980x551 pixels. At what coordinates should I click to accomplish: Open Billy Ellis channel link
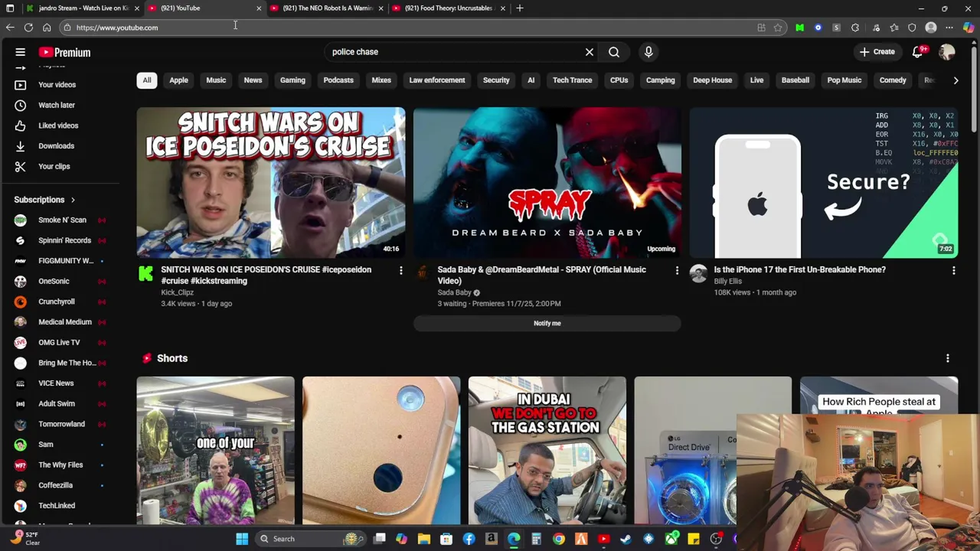[x=728, y=281]
